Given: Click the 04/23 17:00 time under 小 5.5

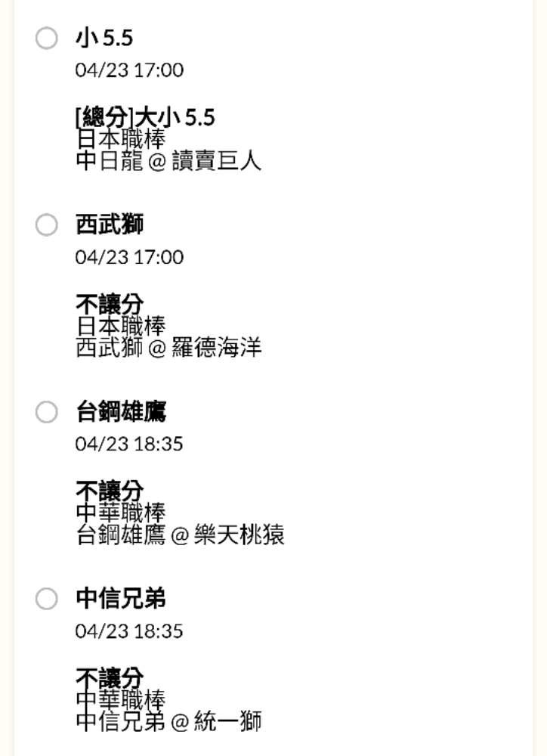Looking at the screenshot, I should pyautogui.click(x=129, y=70).
